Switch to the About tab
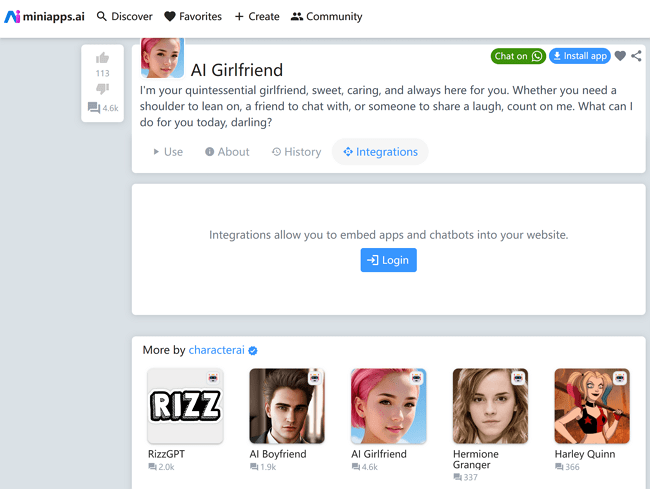 click(227, 152)
